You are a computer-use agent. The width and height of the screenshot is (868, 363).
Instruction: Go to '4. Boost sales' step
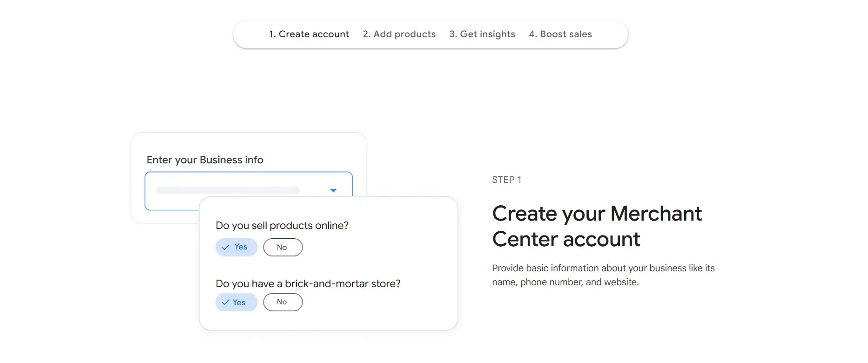[560, 34]
